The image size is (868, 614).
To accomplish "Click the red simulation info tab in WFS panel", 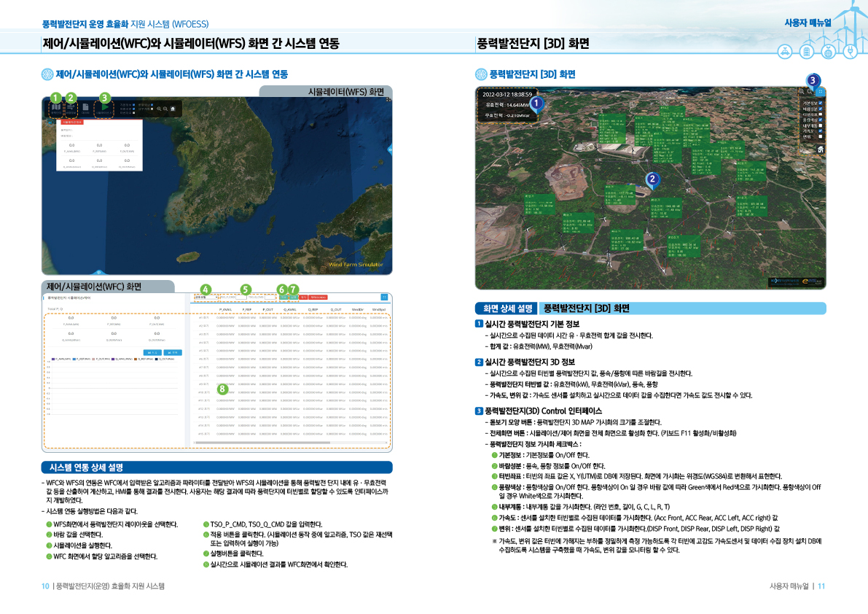I will [x=72, y=122].
